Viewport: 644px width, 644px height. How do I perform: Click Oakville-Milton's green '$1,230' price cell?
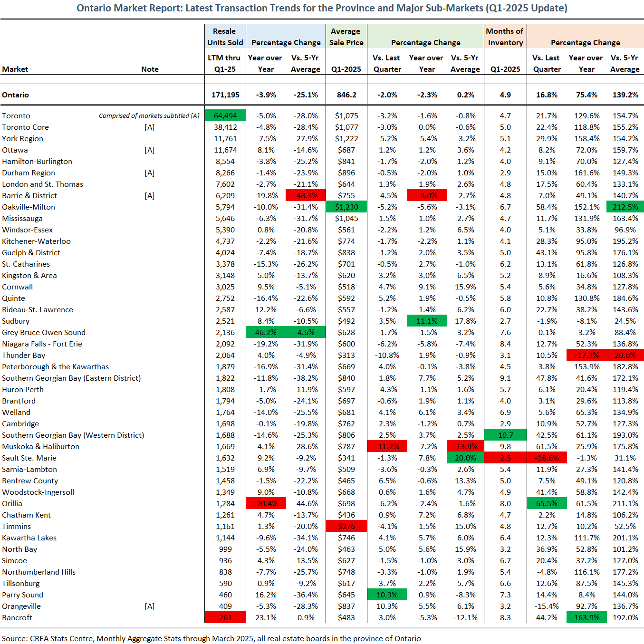[346, 207]
